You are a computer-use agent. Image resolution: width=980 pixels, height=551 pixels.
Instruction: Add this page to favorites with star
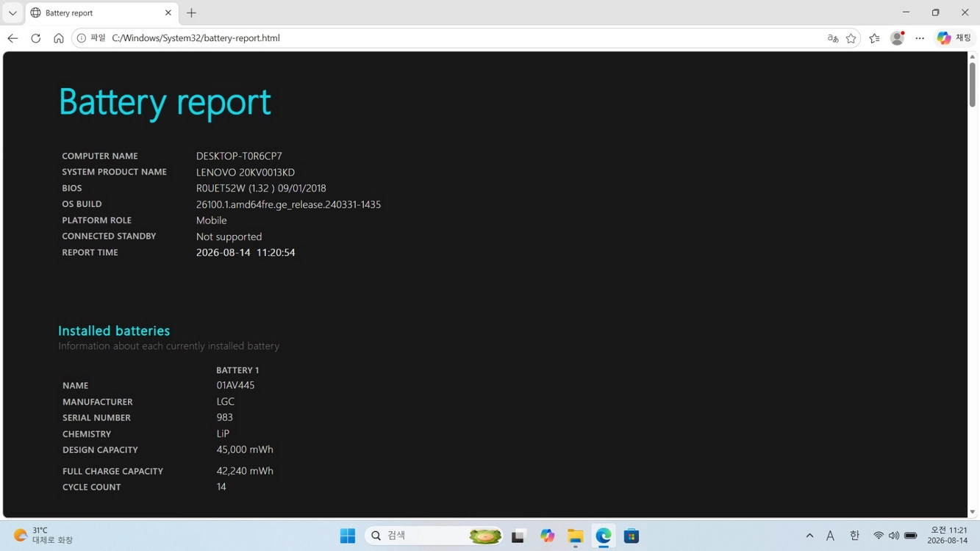[x=851, y=38]
